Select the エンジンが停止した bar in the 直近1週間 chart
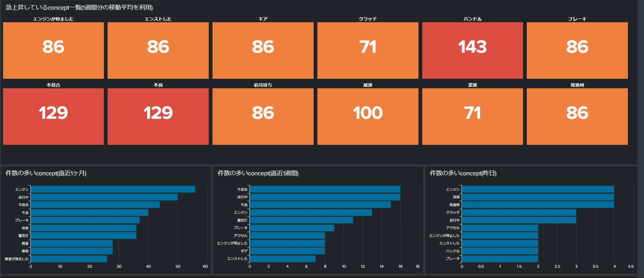The image size is (644, 278). (x=287, y=243)
